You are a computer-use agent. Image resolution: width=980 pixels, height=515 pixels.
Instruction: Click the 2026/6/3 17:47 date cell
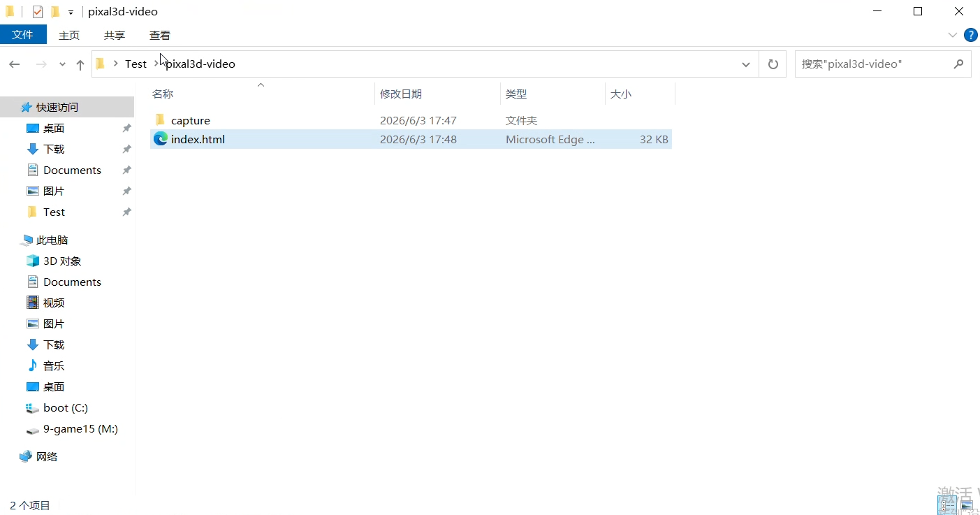pyautogui.click(x=418, y=120)
